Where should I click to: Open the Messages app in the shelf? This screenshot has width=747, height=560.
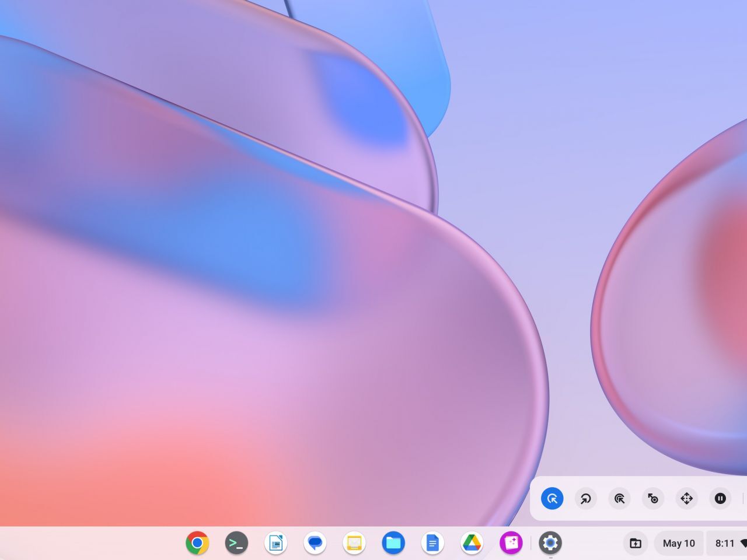tap(315, 544)
